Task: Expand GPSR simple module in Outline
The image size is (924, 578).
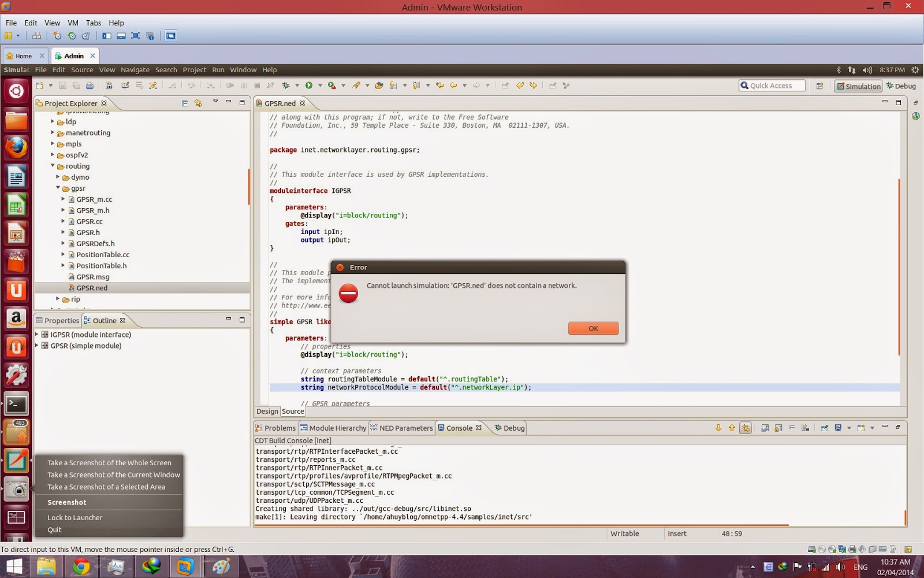Action: pyautogui.click(x=37, y=345)
